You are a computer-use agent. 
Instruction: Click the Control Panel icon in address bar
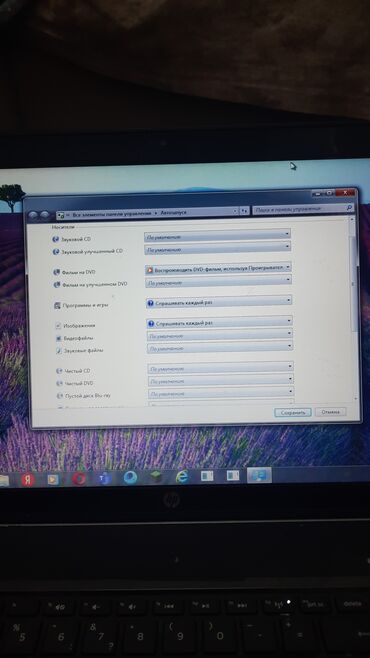[x=61, y=214]
